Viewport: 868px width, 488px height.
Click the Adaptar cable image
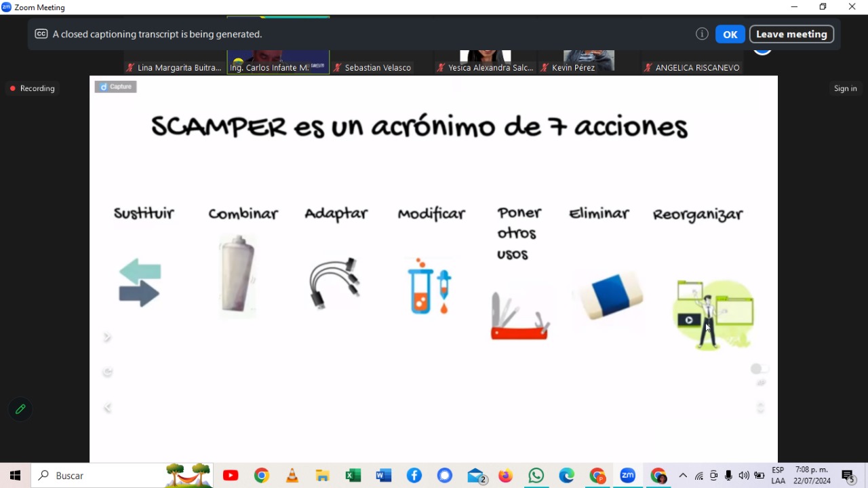click(335, 283)
